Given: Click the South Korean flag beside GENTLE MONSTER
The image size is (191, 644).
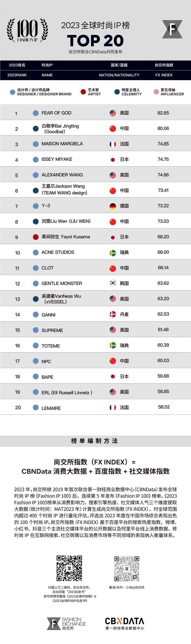Looking at the screenshot, I should 113,283.
